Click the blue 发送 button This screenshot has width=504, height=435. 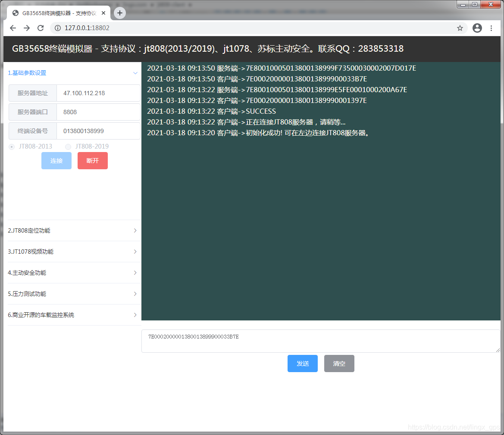(x=303, y=364)
